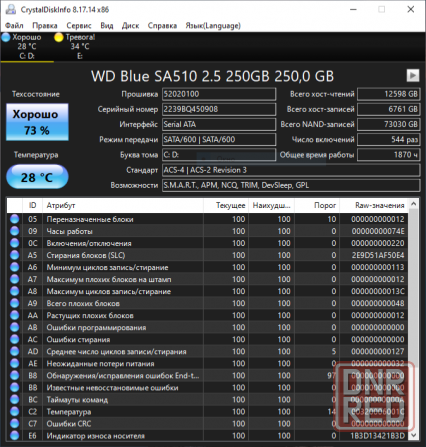
Task: Open the Справка menu
Action: pyautogui.click(x=162, y=26)
